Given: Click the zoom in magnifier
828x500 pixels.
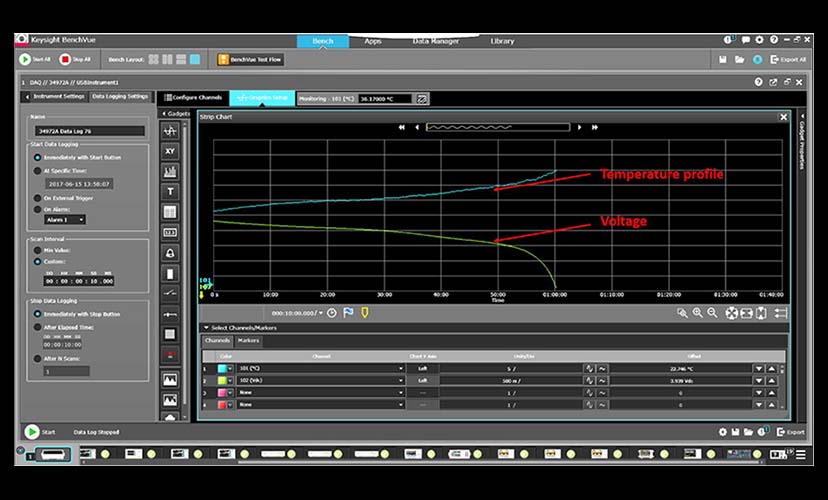Looking at the screenshot, I should tap(698, 313).
